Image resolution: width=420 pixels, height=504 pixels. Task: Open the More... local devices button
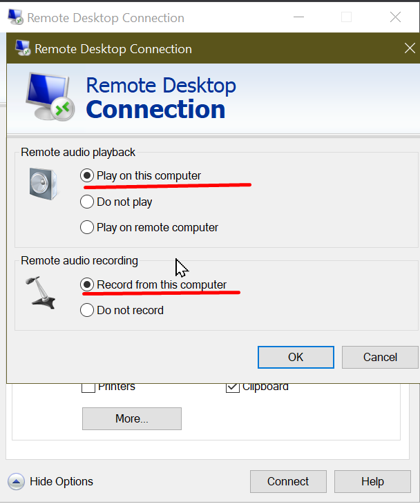(131, 418)
